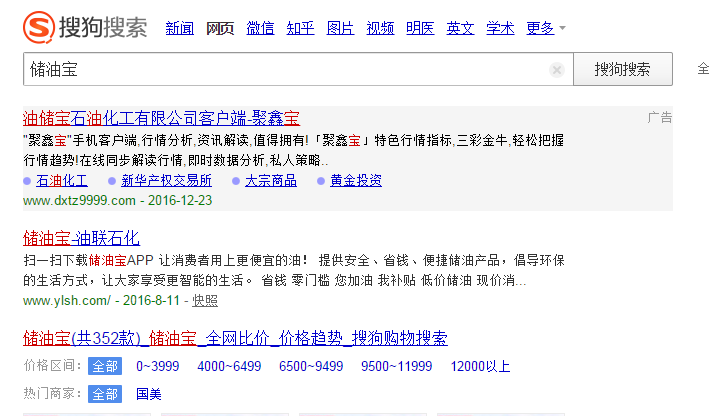Screen dimensions: 710x416
Task: Switch to the 知乎 search tab
Action: coord(300,28)
